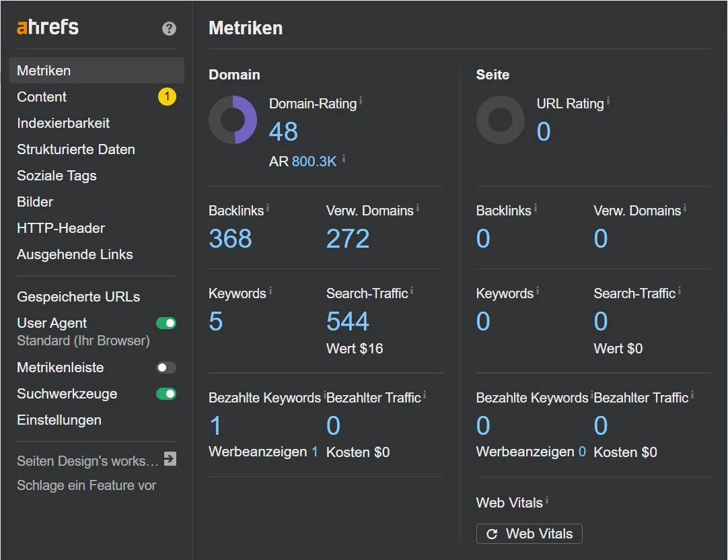Click the AR 800.3K value link
Viewport: 728px width, 560px height.
pyautogui.click(x=314, y=161)
